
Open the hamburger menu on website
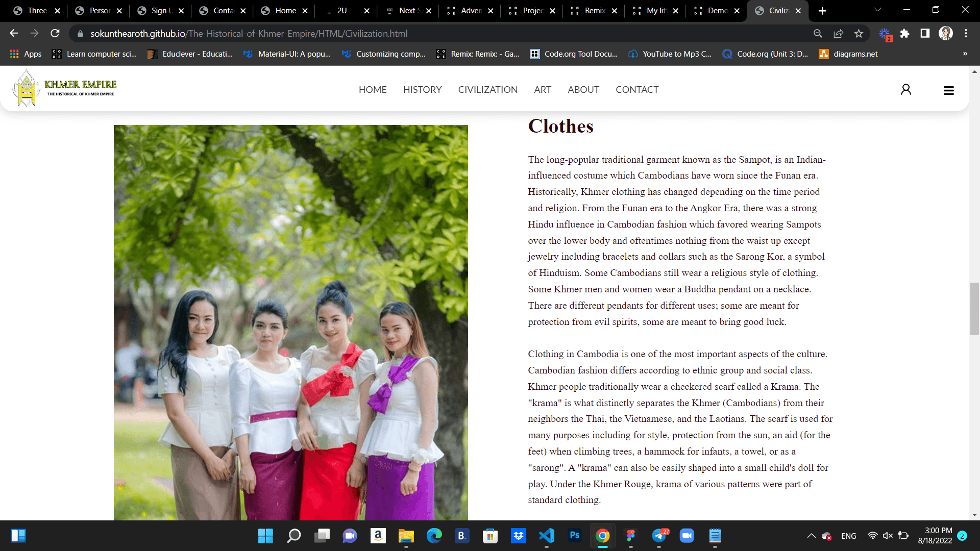pyautogui.click(x=949, y=90)
